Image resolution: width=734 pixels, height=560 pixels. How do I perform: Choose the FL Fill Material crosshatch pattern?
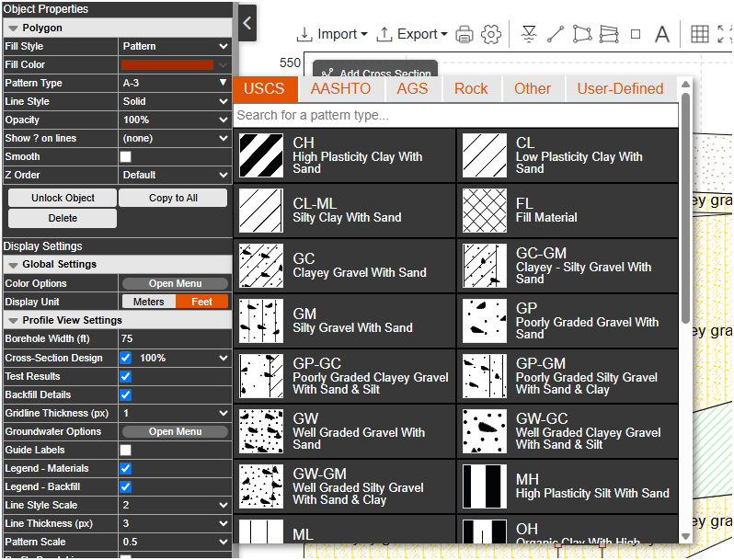point(485,211)
